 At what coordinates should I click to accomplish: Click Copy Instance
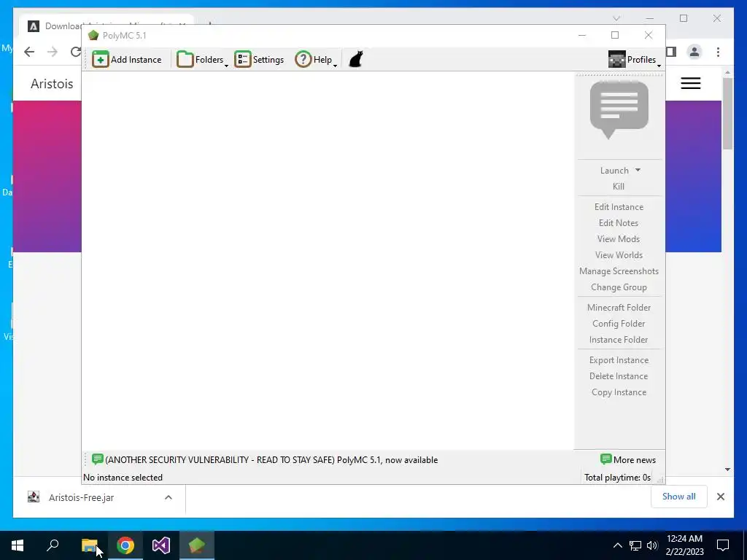(619, 392)
